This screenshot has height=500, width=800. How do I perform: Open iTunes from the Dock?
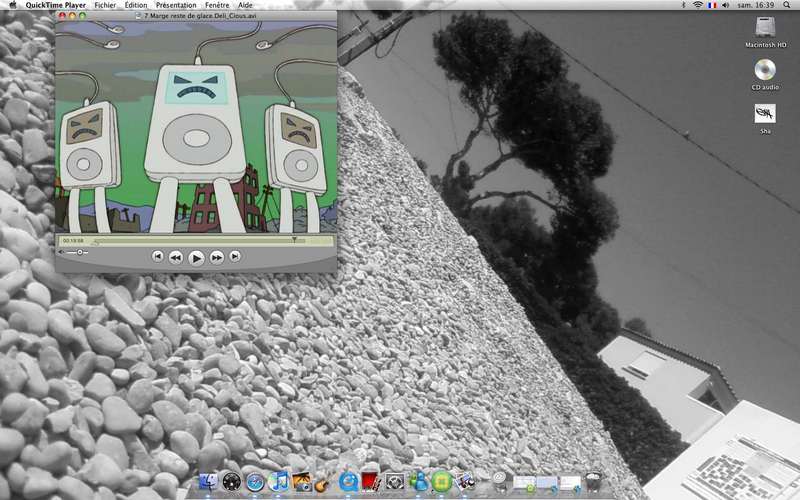click(x=279, y=482)
